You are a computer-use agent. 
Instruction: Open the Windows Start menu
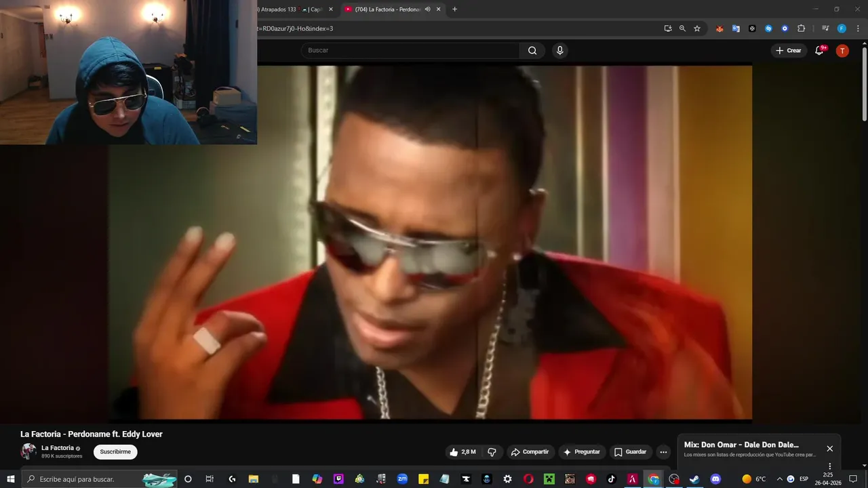coord(11,479)
